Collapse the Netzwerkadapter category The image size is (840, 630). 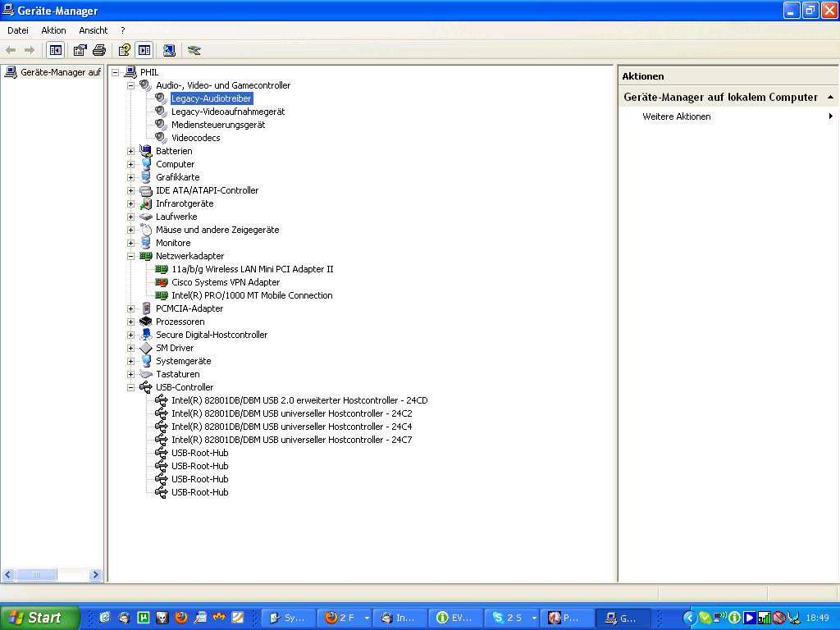point(130,256)
